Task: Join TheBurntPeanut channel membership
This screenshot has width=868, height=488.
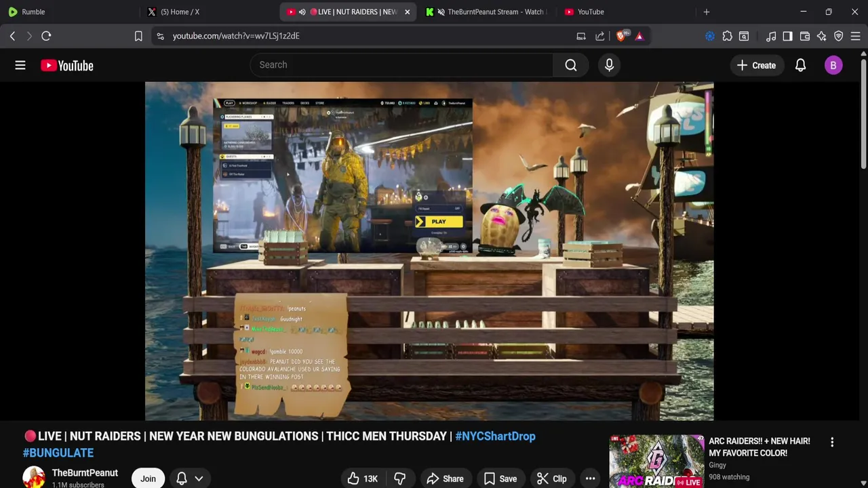Action: [x=148, y=479]
